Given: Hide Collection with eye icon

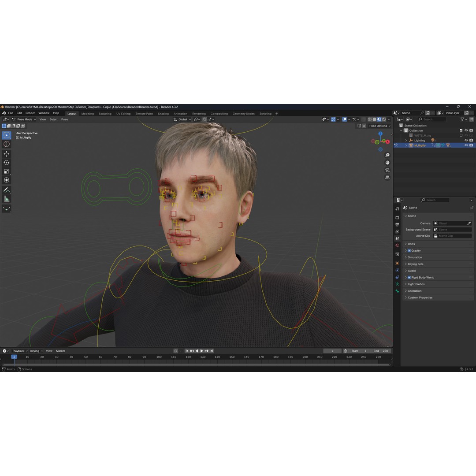Looking at the screenshot, I should point(466,130).
